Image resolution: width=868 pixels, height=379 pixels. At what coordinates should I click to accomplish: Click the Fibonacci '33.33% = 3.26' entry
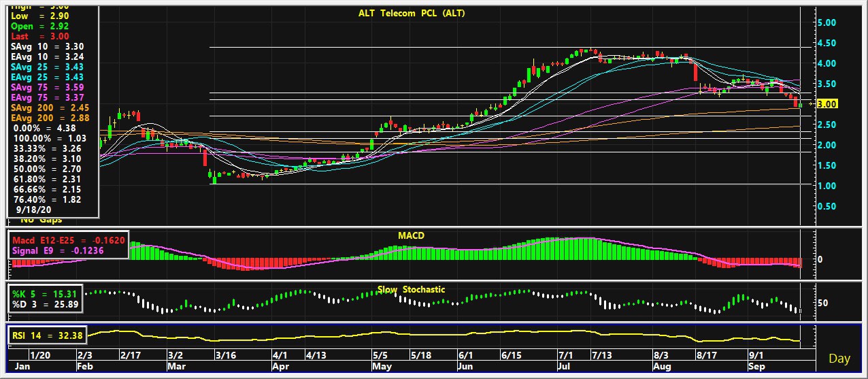tap(48, 148)
